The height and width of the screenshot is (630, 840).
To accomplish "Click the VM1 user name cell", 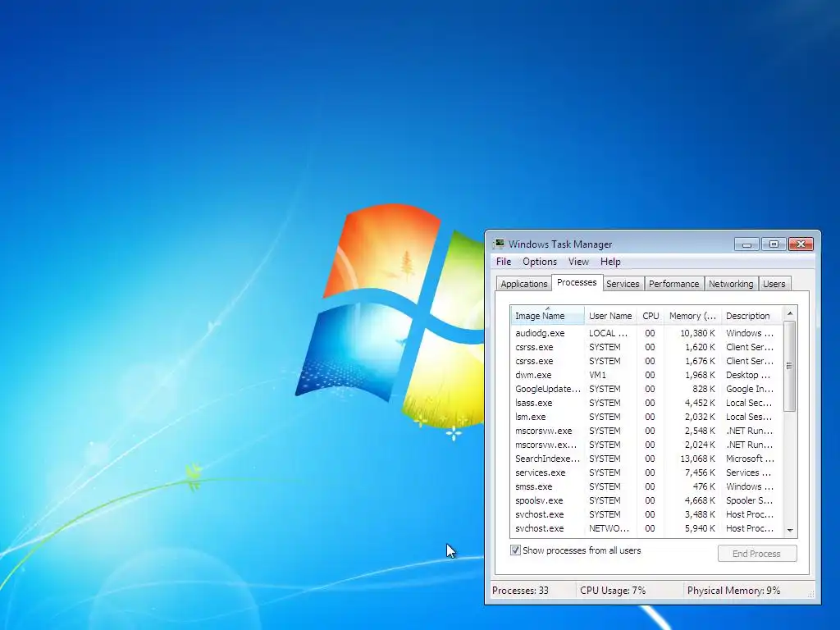I will [x=597, y=374].
